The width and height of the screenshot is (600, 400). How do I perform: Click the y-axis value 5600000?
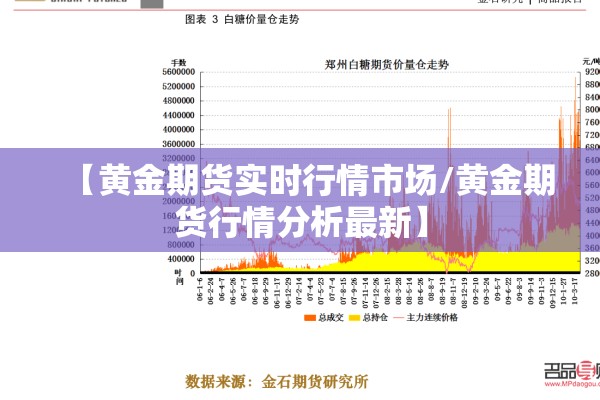(x=179, y=72)
